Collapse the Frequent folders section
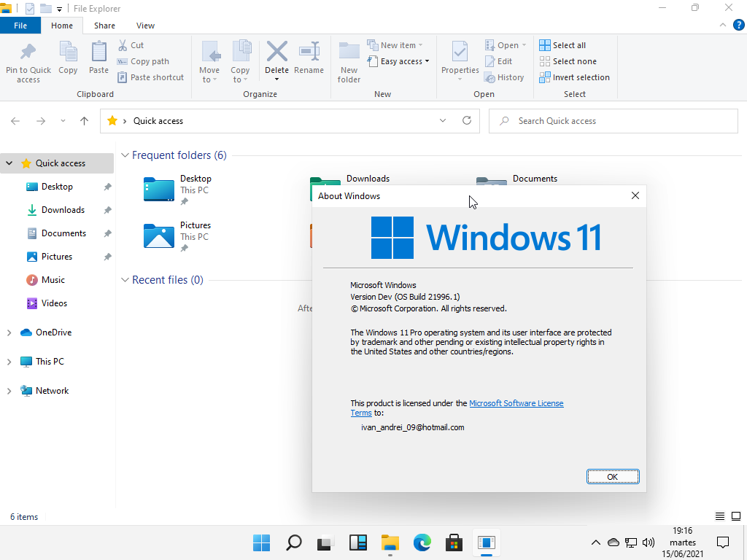Image resolution: width=747 pixels, height=560 pixels. pos(125,155)
